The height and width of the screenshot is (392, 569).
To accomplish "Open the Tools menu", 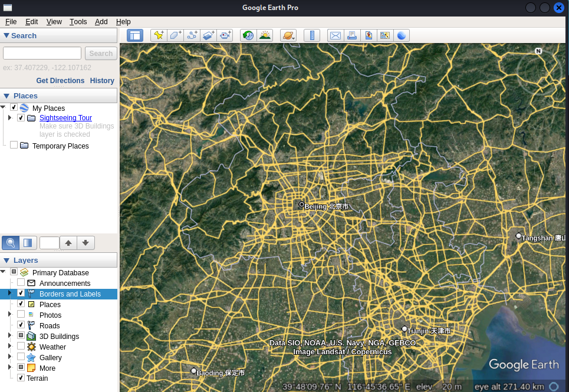I will [78, 22].
